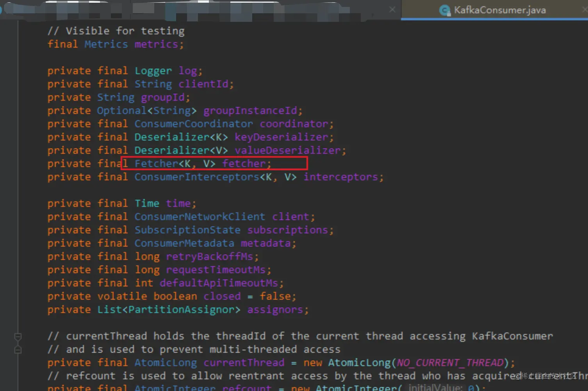The width and height of the screenshot is (588, 391).
Task: Click the '// refcount is used to allow reentrant' comment
Action: 317,376
